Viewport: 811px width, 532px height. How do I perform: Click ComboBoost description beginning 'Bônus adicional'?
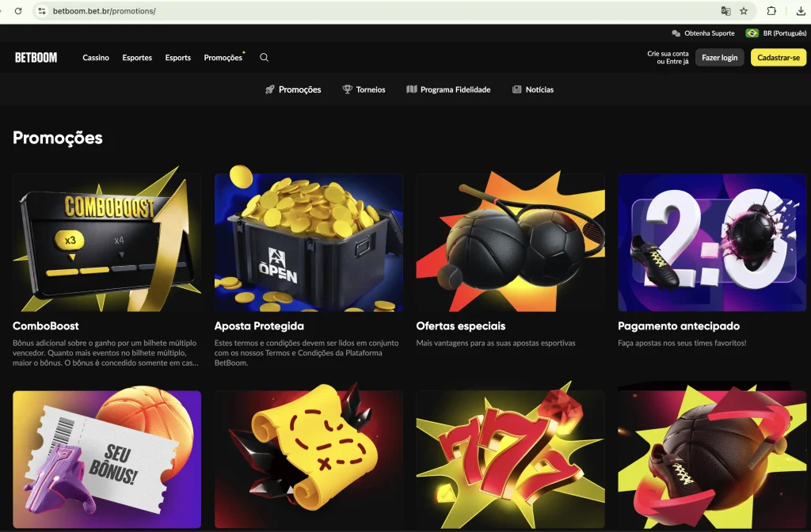tap(105, 352)
